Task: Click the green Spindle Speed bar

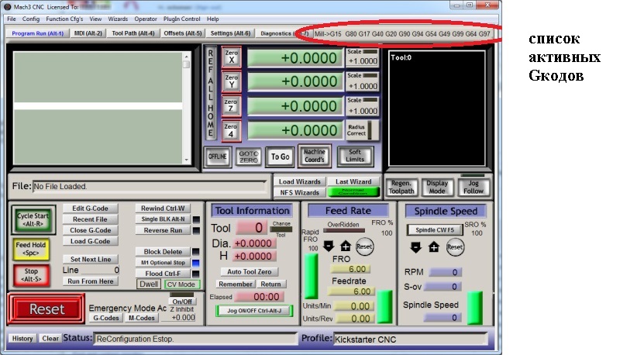Action: pos(475,308)
